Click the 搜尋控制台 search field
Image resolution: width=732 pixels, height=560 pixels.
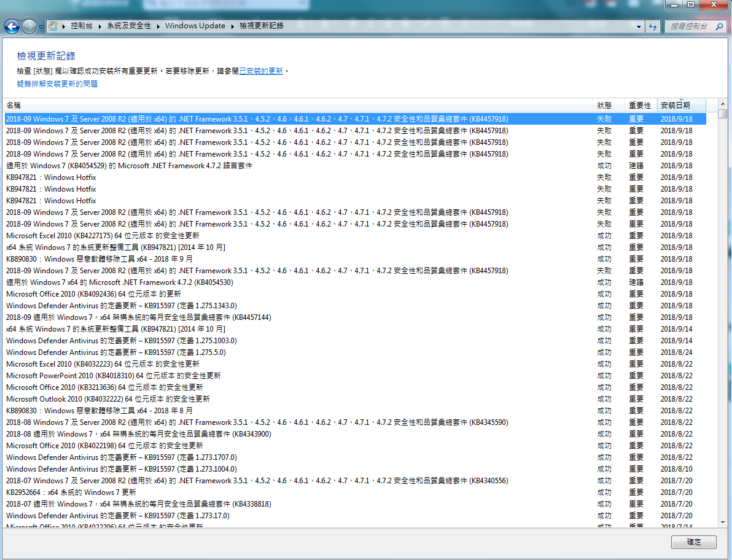(x=688, y=26)
